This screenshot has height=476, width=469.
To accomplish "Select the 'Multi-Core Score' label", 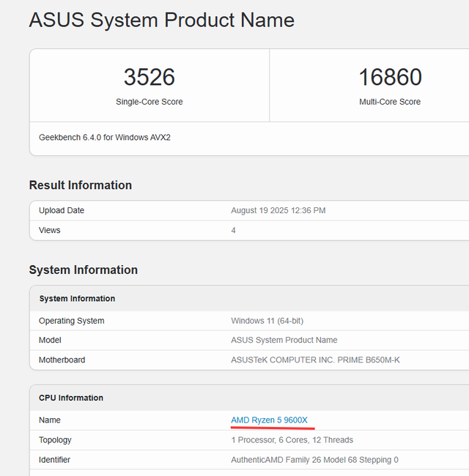I will [x=390, y=102].
